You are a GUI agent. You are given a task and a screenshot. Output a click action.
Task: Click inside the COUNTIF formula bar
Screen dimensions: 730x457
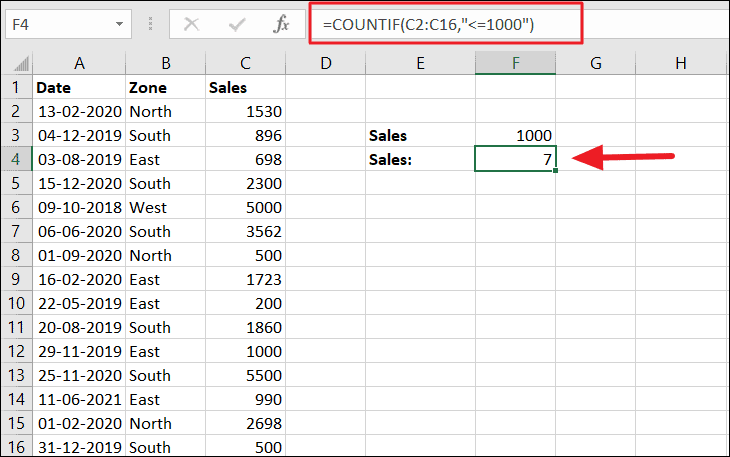point(445,24)
